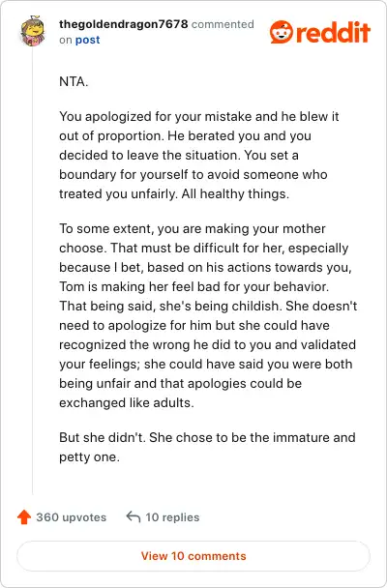This screenshot has width=387, height=588.
Task: Click the "View 10 comments" button
Action: [x=193, y=556]
